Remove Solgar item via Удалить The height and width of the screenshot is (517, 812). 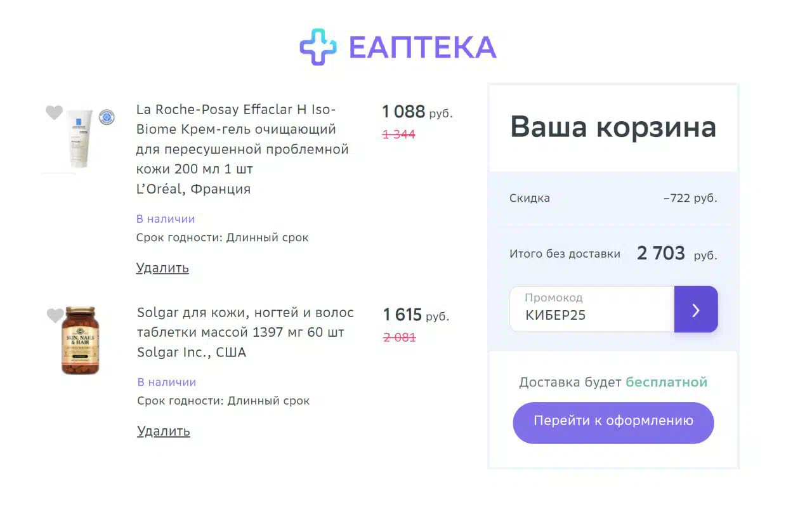coord(164,431)
